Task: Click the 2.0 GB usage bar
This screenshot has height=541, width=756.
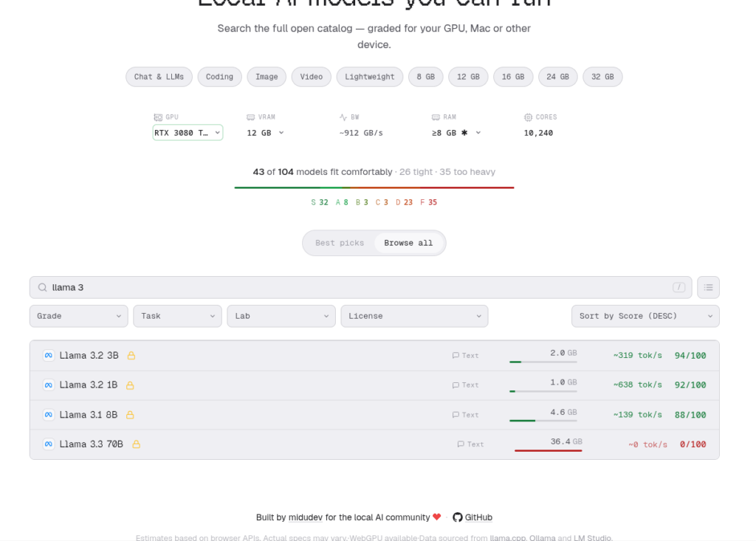Action: [543, 362]
